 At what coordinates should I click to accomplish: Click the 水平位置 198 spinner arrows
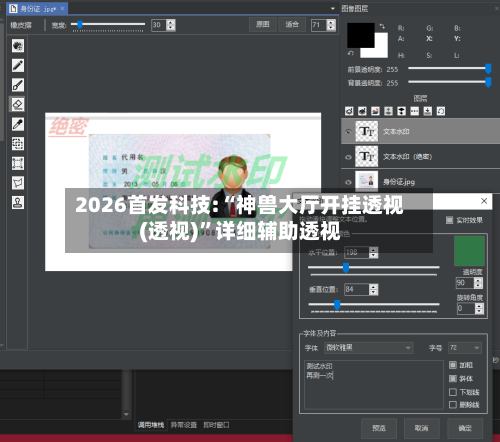tap(374, 253)
